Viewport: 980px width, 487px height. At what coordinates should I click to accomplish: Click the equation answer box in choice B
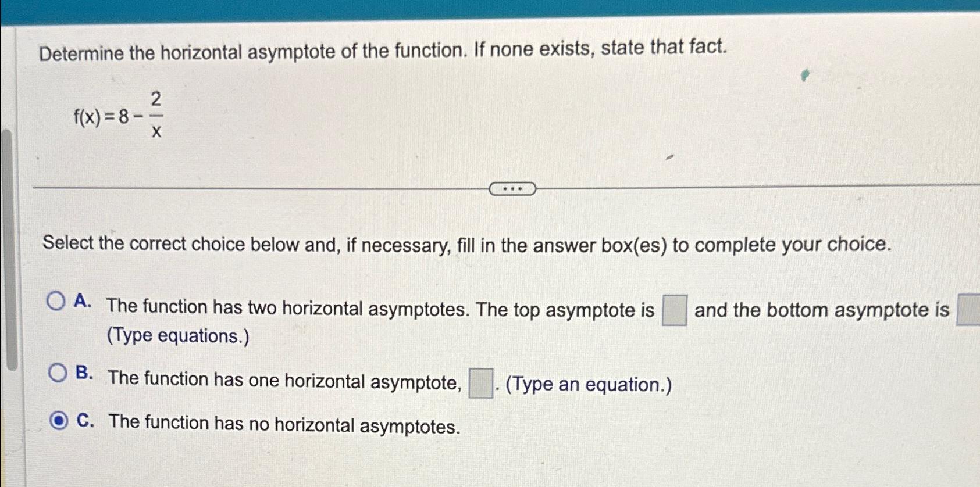[481, 382]
